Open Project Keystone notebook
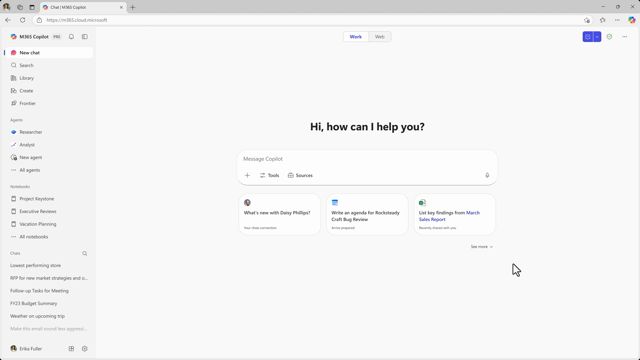This screenshot has width=640, height=360. pyautogui.click(x=49, y=199)
